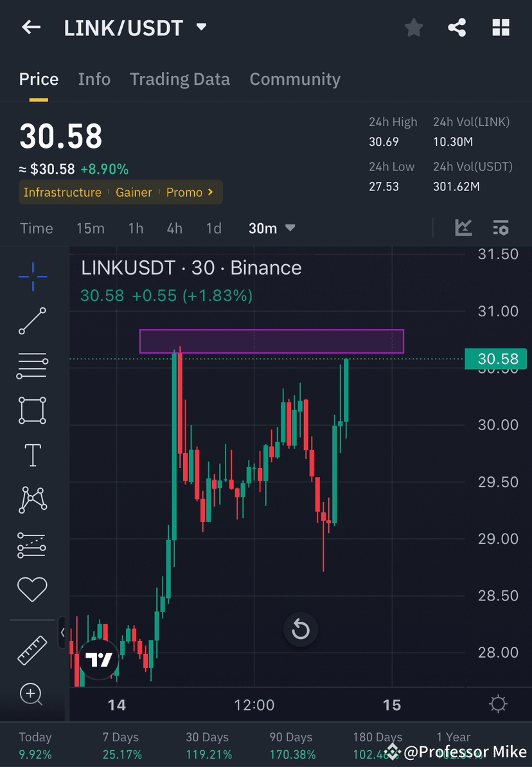Open the emoji/heart sticker tool
Image resolution: width=532 pixels, height=767 pixels.
coord(32,589)
